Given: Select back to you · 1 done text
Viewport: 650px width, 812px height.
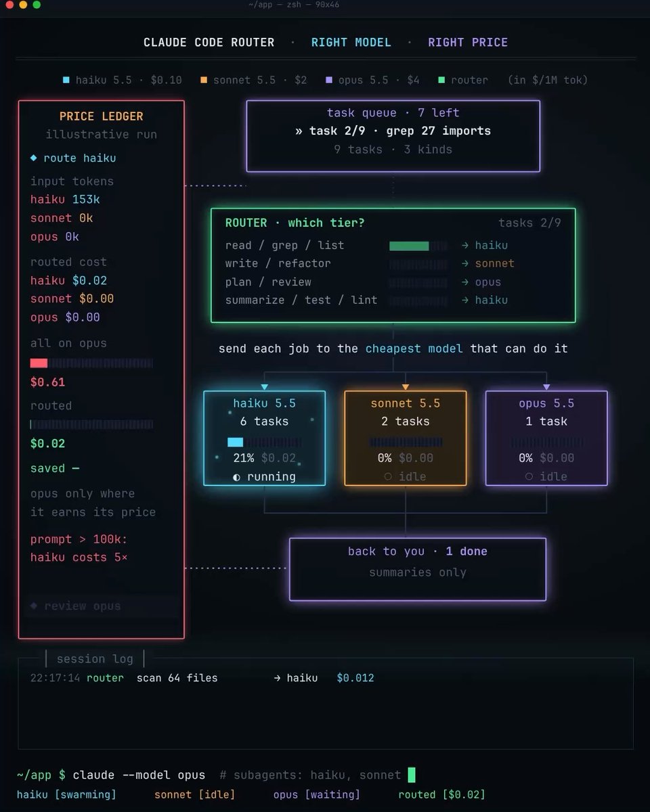Looking at the screenshot, I should point(418,551).
